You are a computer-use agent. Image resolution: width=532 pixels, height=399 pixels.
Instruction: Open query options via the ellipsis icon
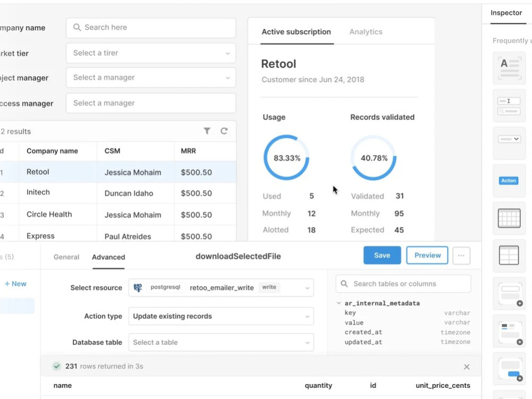click(x=461, y=255)
